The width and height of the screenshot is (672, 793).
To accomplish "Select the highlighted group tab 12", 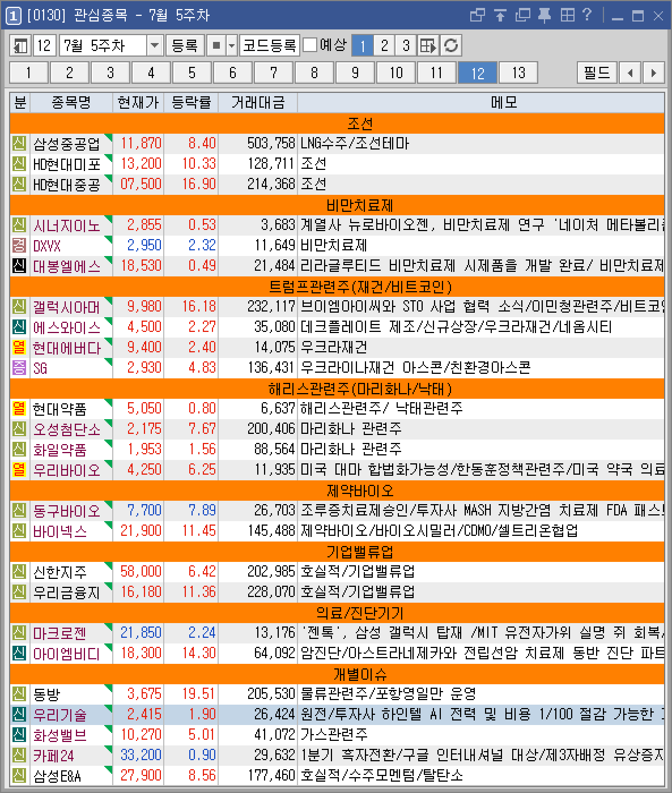I will coord(477,73).
